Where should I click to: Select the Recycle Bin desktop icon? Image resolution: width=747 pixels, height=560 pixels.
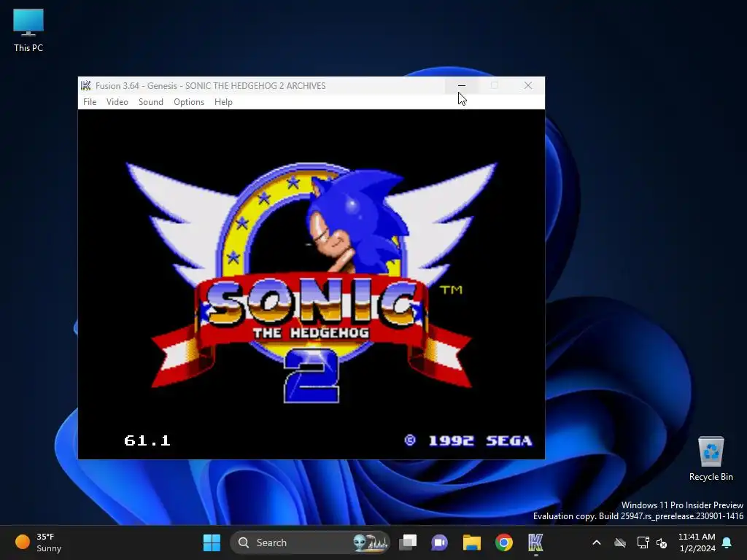tap(711, 459)
